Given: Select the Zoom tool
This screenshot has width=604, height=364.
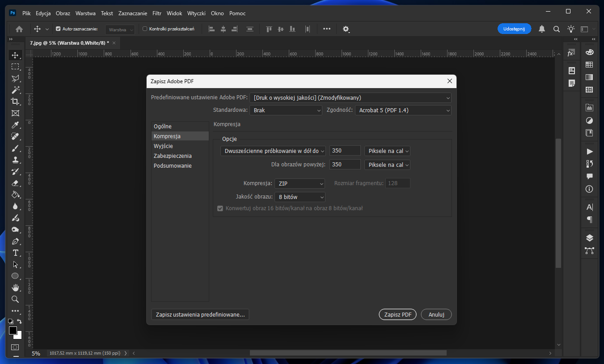Looking at the screenshot, I should (x=15, y=299).
